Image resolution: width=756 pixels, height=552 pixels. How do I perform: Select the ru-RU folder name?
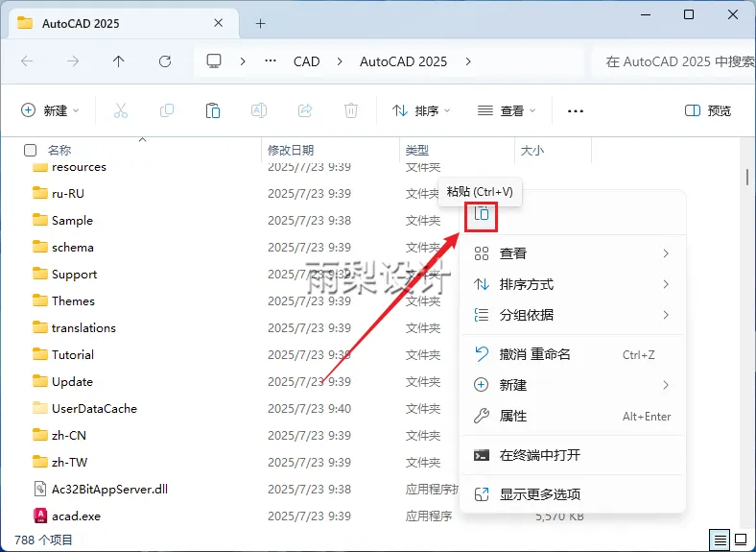68,194
